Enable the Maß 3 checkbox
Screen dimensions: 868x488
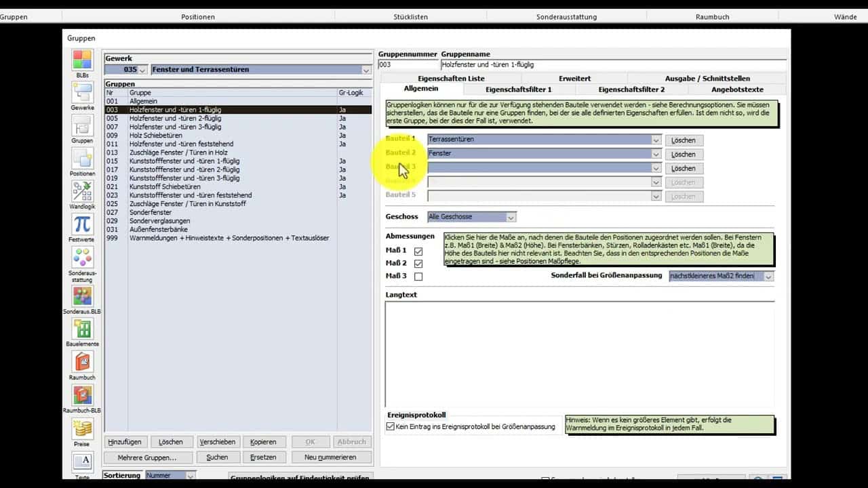point(418,277)
